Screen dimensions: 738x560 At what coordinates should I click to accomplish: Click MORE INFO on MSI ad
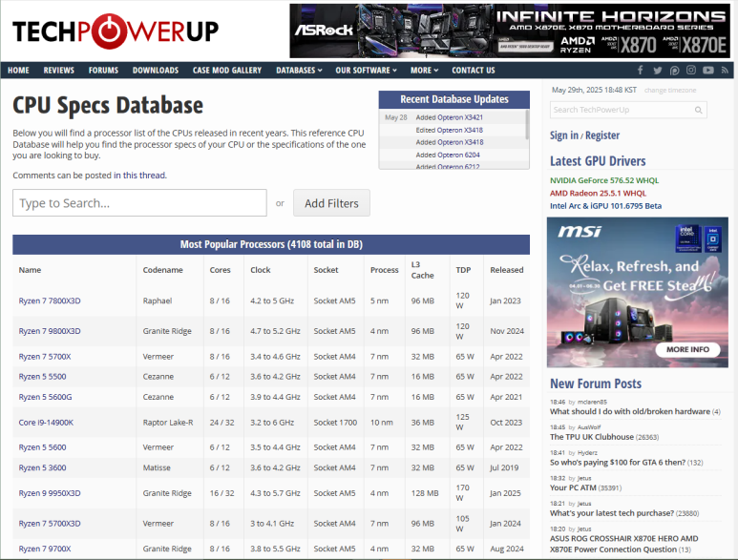(687, 349)
